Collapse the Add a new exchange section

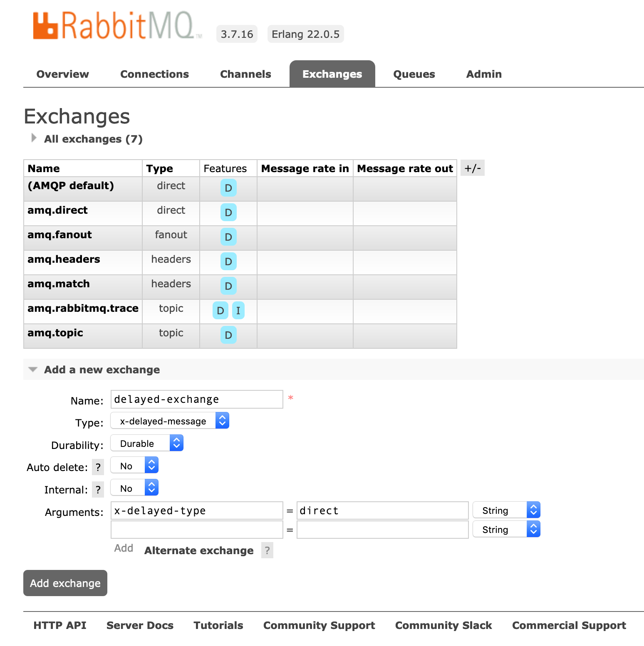pyautogui.click(x=102, y=370)
